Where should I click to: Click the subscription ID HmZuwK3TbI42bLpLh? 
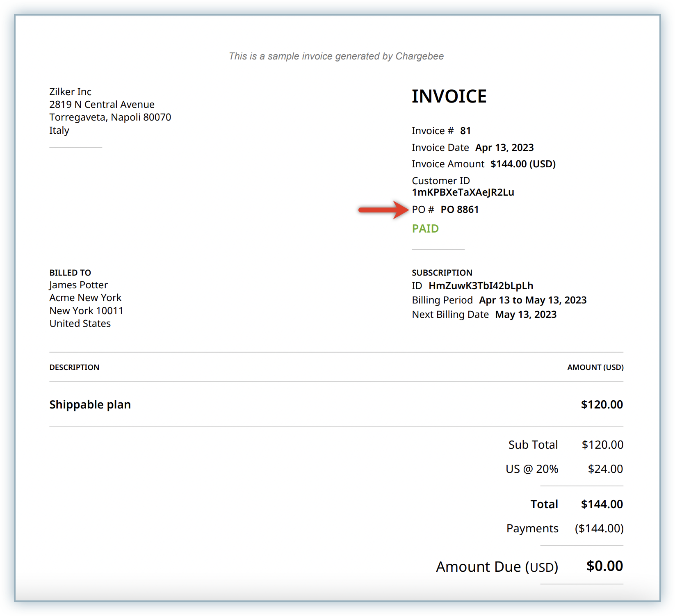coord(481,286)
